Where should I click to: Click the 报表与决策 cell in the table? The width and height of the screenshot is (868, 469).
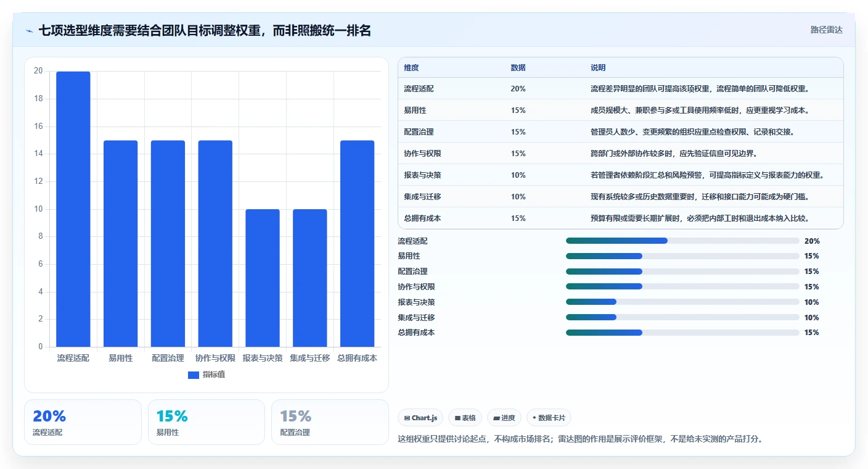[x=422, y=175]
